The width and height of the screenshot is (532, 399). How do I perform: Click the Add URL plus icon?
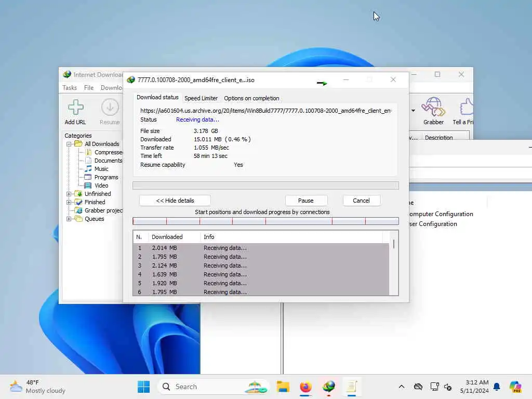click(76, 107)
